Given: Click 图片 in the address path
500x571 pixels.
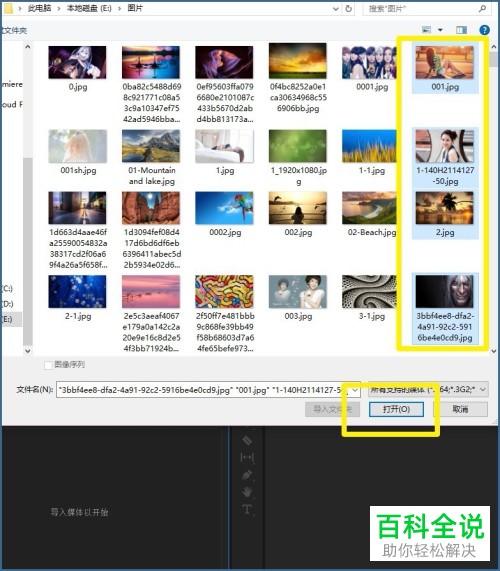Looking at the screenshot, I should pyautogui.click(x=135, y=8).
